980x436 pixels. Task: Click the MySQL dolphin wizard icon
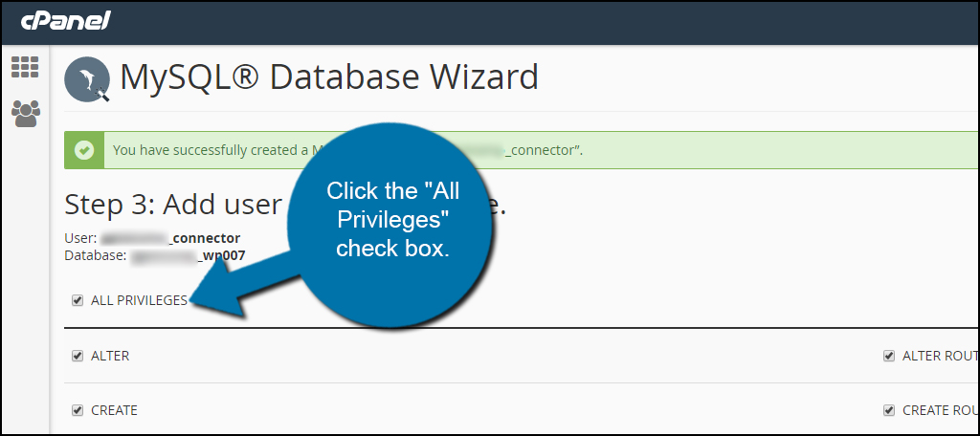click(x=87, y=79)
